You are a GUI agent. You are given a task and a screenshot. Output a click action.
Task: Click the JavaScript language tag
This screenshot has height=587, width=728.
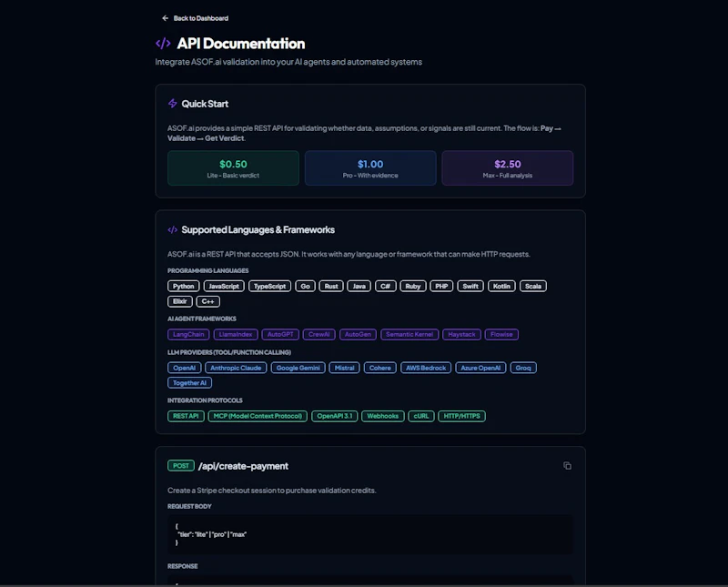coord(224,286)
